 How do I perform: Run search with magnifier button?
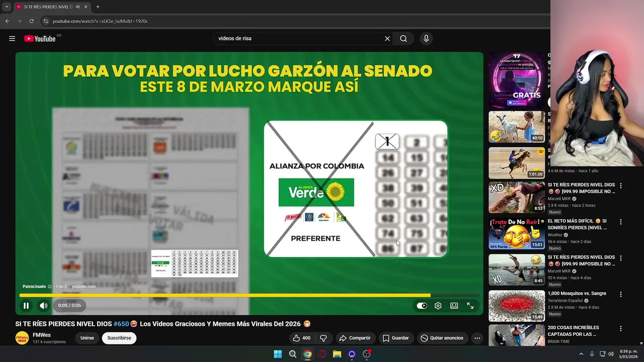[404, 39]
